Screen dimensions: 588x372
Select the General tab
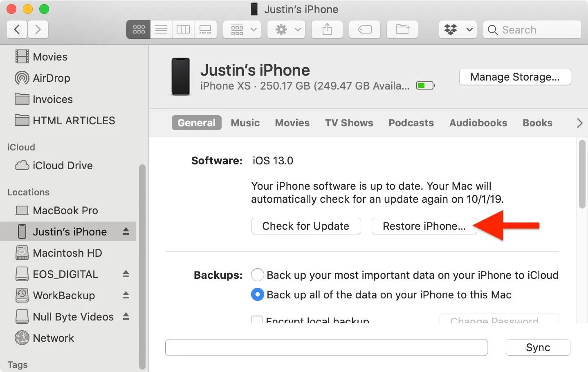[196, 123]
